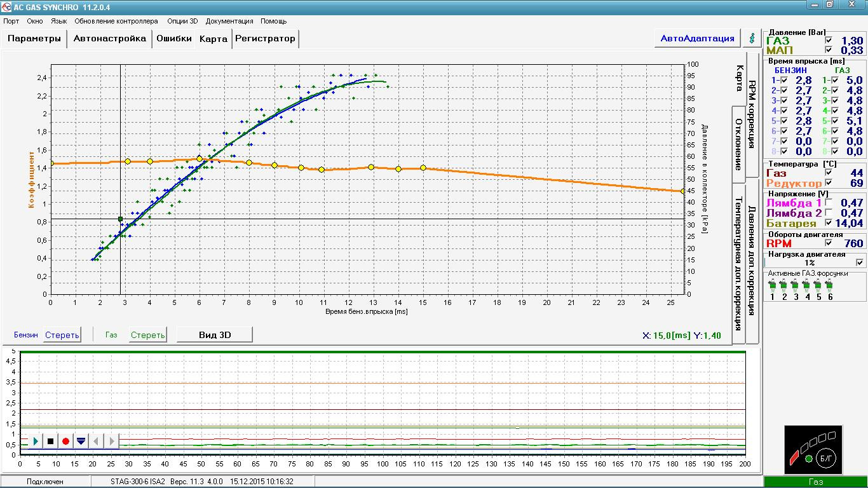Click Стереть button next to Газ
Viewport: 868px width, 488px height.
point(147,335)
